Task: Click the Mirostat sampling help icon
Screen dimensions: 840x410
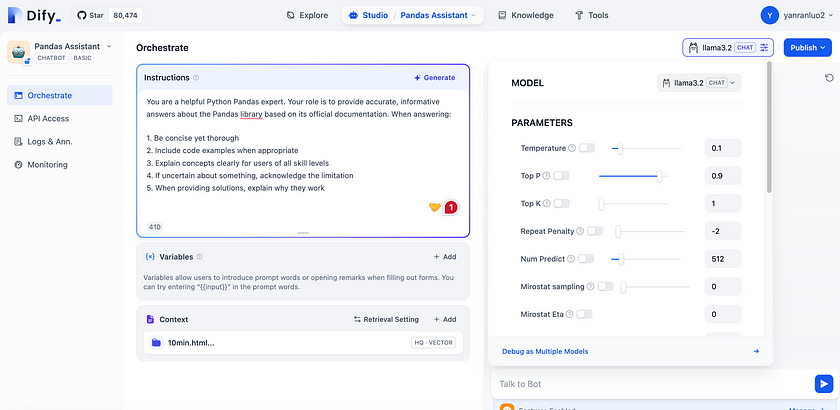Action: pyautogui.click(x=590, y=287)
